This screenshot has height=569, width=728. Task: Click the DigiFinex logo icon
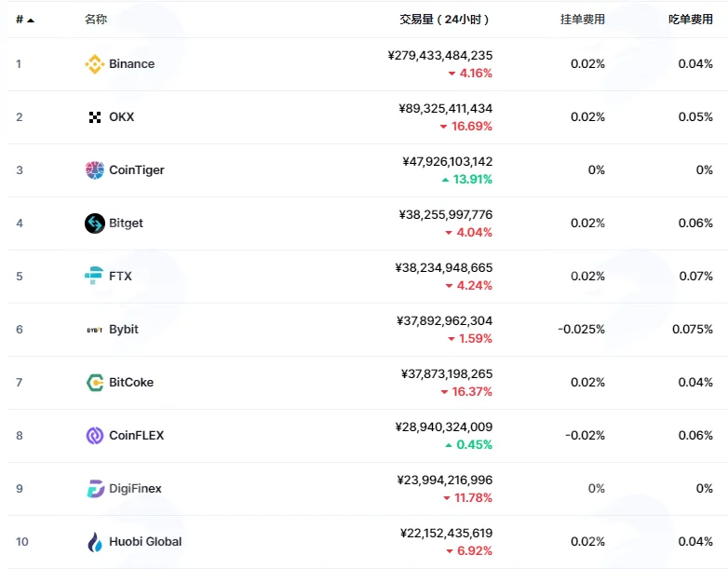pos(95,489)
